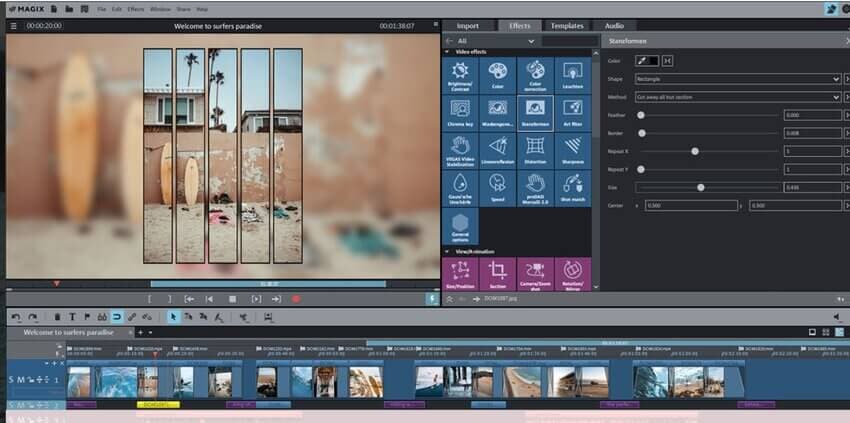
Task: Click the Repeat Y value field
Action: point(813,169)
